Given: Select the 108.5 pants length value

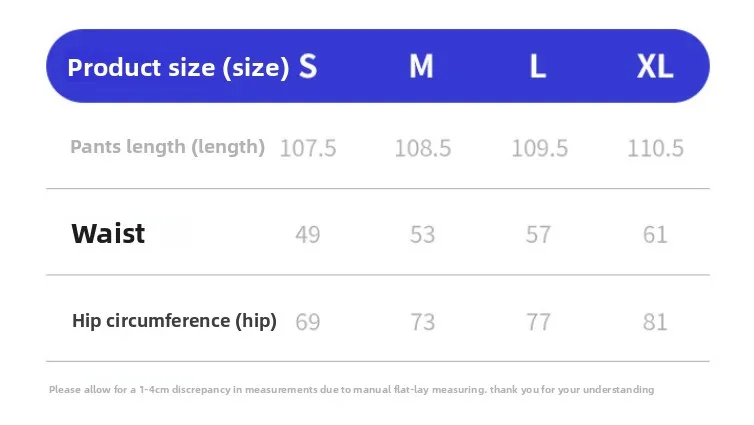Looking at the screenshot, I should [423, 148].
